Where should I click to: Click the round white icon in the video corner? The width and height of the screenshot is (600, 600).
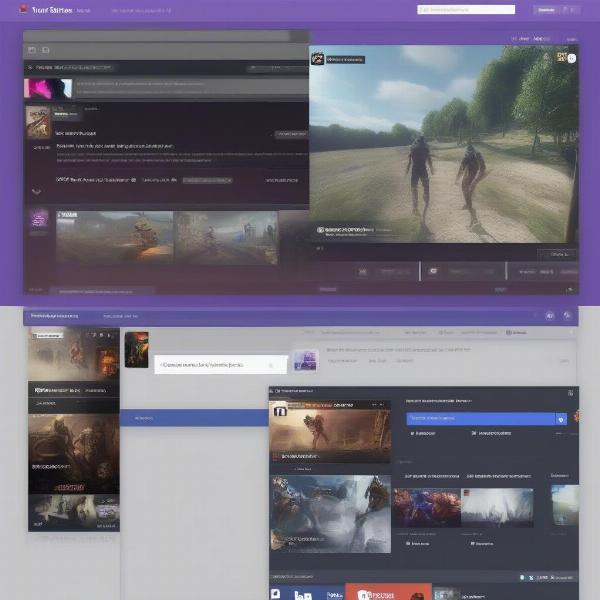click(572, 58)
